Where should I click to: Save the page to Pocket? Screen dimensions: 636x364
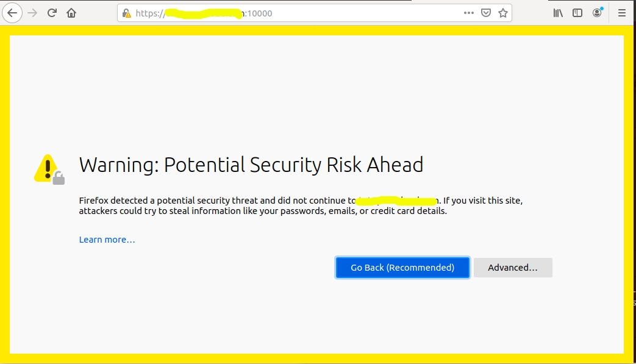point(486,13)
